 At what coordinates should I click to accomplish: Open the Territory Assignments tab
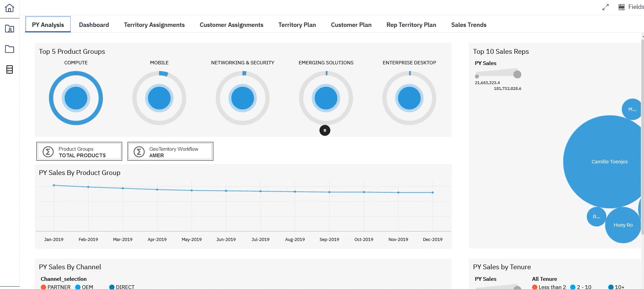click(x=154, y=25)
